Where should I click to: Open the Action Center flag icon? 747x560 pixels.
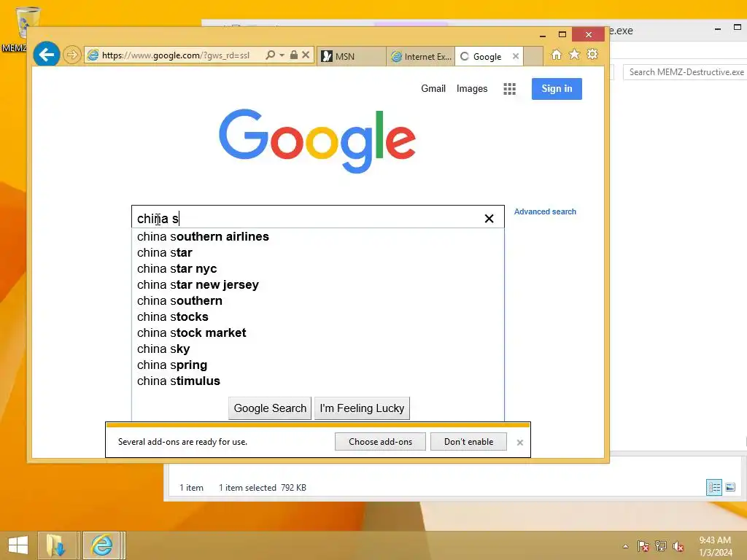tap(643, 546)
